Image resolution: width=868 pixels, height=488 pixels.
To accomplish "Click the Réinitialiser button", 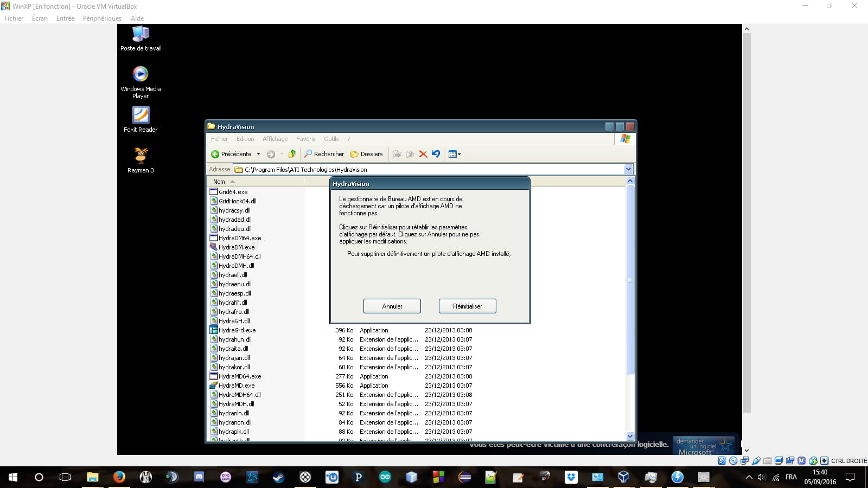I will (468, 306).
